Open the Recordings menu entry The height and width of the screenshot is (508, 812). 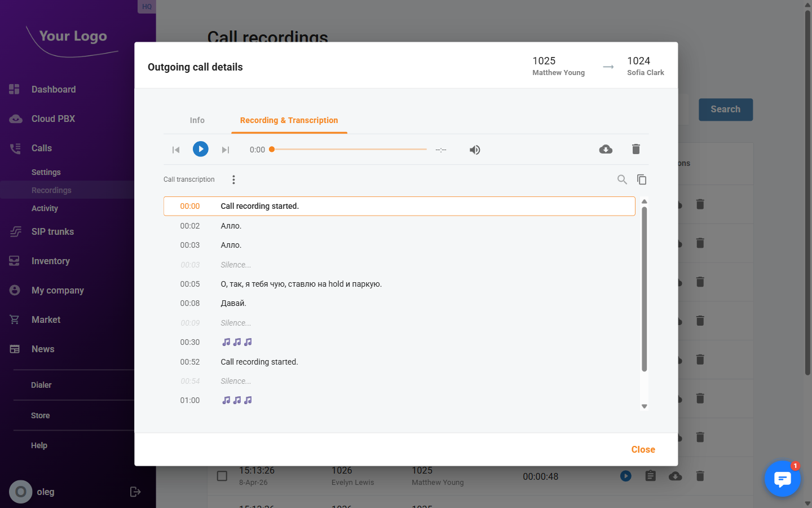pyautogui.click(x=51, y=190)
